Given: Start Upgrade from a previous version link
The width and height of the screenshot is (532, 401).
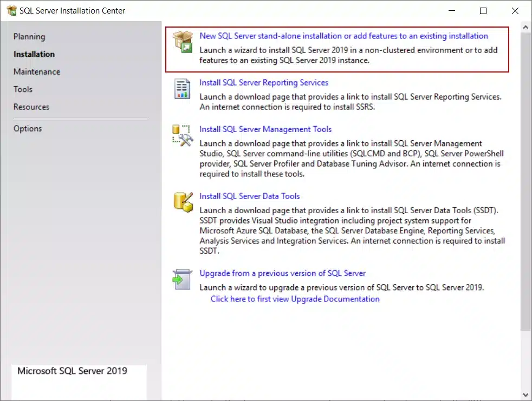Looking at the screenshot, I should [x=282, y=273].
